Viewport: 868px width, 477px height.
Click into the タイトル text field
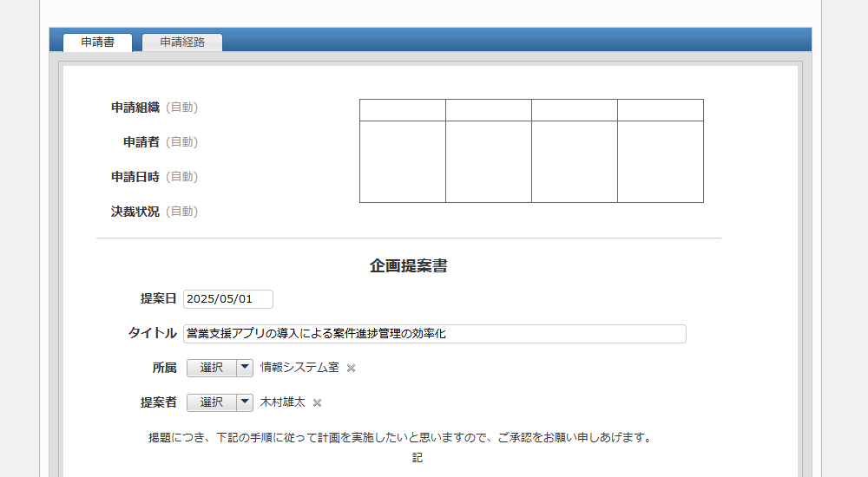(x=434, y=334)
